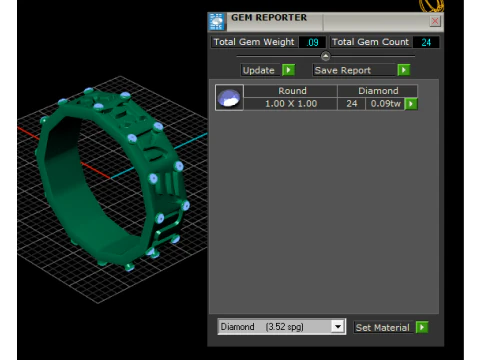Screen dimensions: 480x360
Task: Click the Total Gem Count label
Action: tap(371, 42)
